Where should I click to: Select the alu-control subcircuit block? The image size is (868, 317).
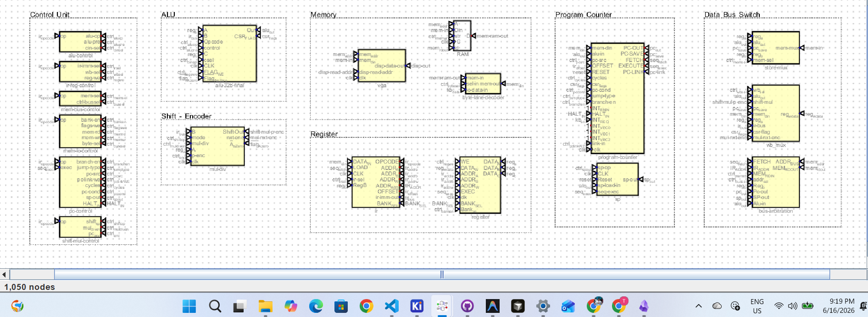pos(80,42)
